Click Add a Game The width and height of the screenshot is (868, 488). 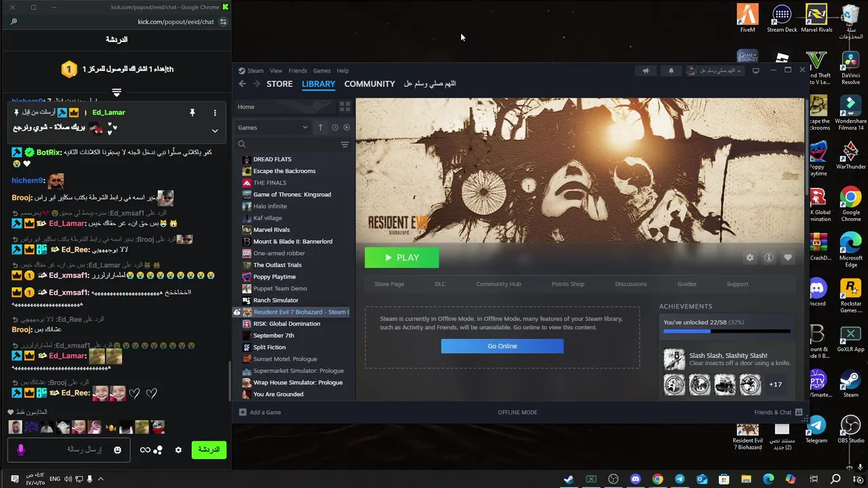pyautogui.click(x=260, y=412)
